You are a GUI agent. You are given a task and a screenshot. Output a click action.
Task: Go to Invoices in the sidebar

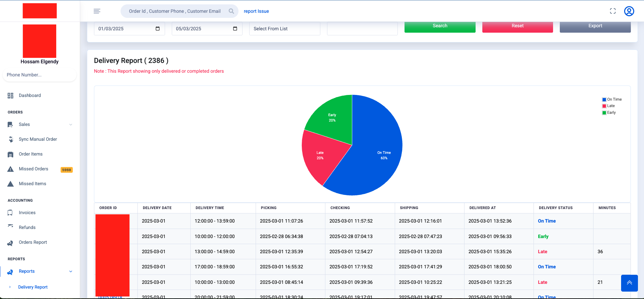pyautogui.click(x=27, y=213)
